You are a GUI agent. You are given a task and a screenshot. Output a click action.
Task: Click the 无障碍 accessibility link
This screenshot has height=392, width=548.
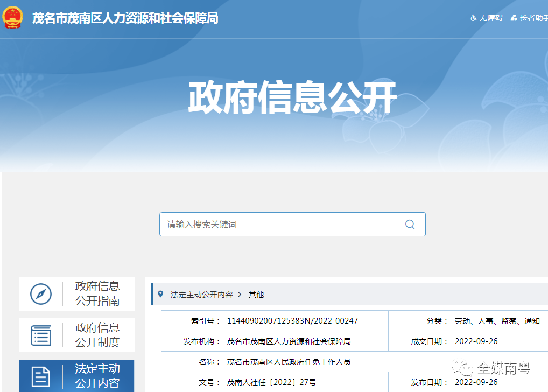487,18
